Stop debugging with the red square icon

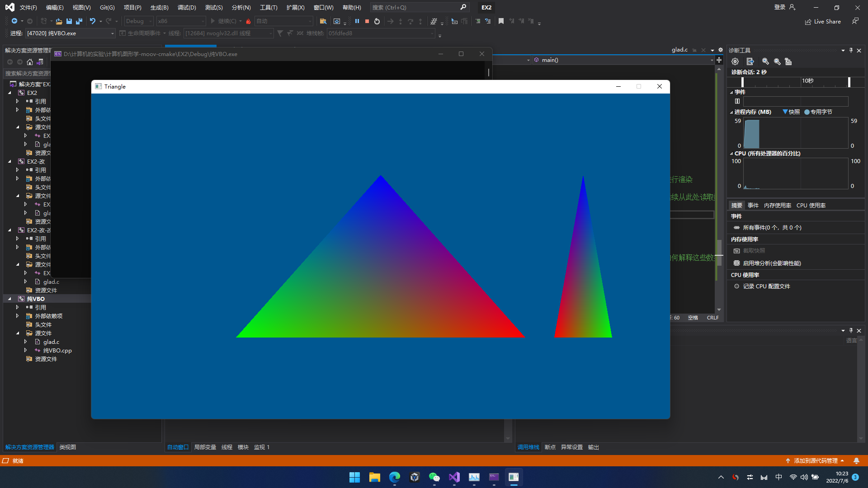367,21
